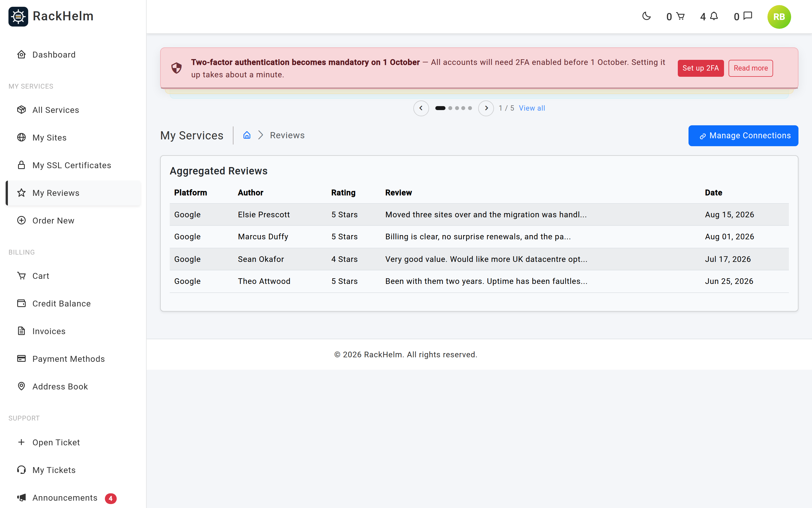Image resolution: width=812 pixels, height=508 pixels.
Task: Open messages chat bubble icon
Action: (x=748, y=16)
